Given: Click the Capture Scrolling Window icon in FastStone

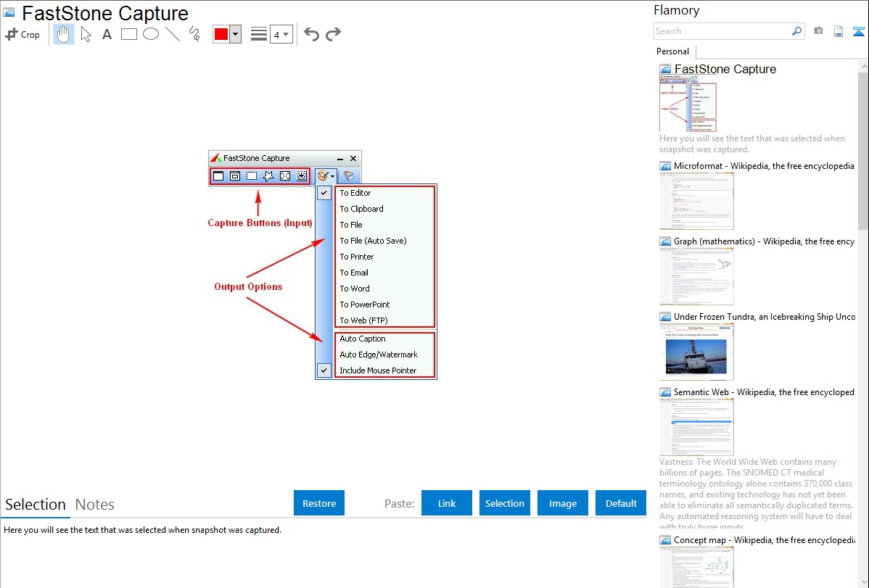Looking at the screenshot, I should [x=302, y=176].
